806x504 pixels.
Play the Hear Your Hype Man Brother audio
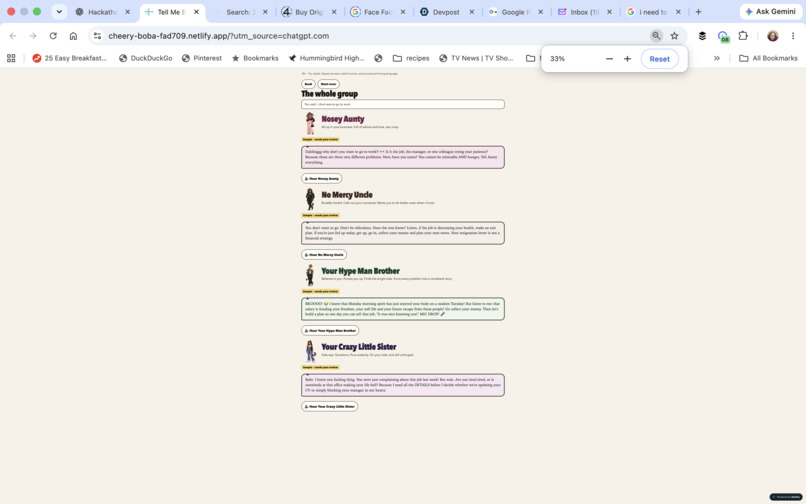(x=330, y=331)
